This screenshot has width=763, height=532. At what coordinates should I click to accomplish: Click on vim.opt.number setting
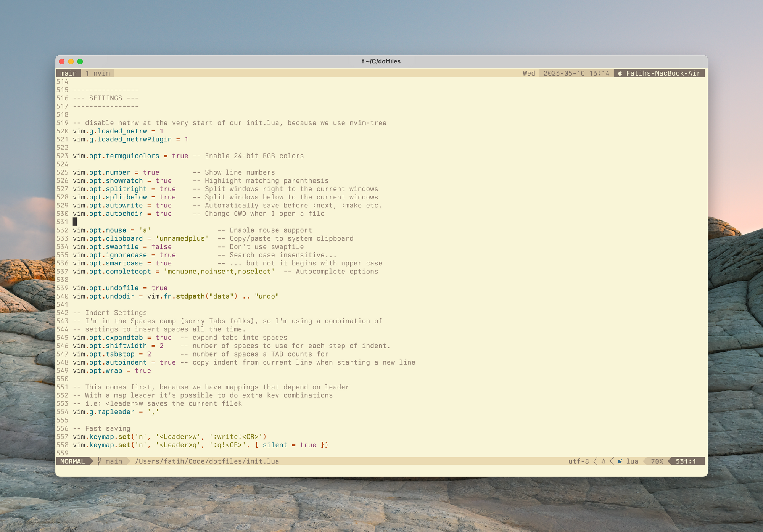pyautogui.click(x=116, y=172)
